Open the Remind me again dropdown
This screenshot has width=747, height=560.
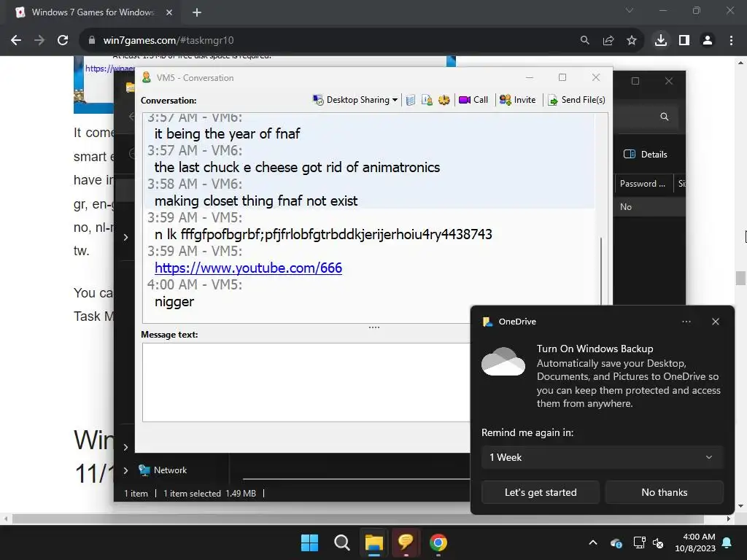coord(602,457)
